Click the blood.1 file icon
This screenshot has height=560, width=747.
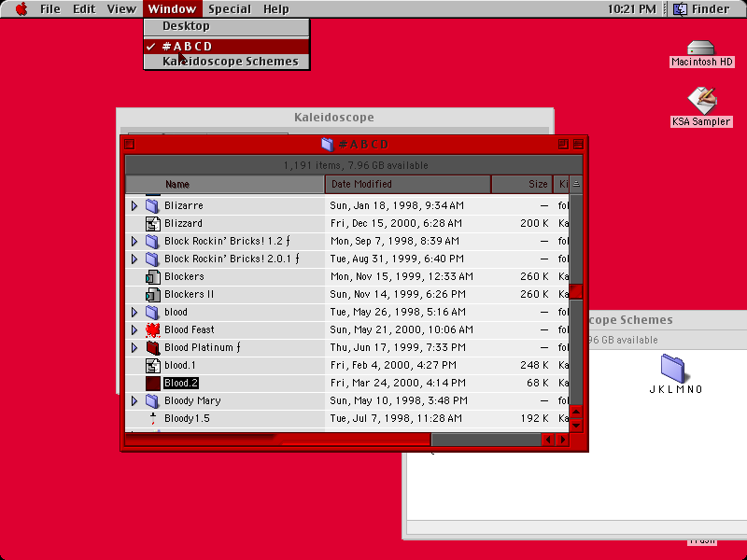click(152, 365)
